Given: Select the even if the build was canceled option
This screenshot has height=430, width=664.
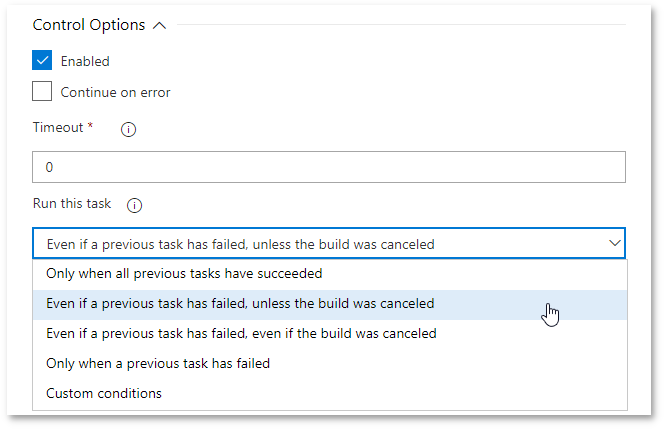Looking at the screenshot, I should [x=241, y=333].
